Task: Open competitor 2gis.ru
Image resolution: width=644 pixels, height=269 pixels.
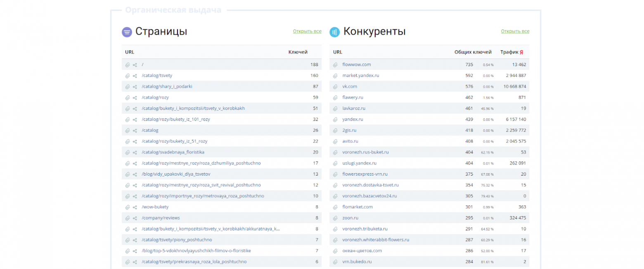Action: coord(349,131)
